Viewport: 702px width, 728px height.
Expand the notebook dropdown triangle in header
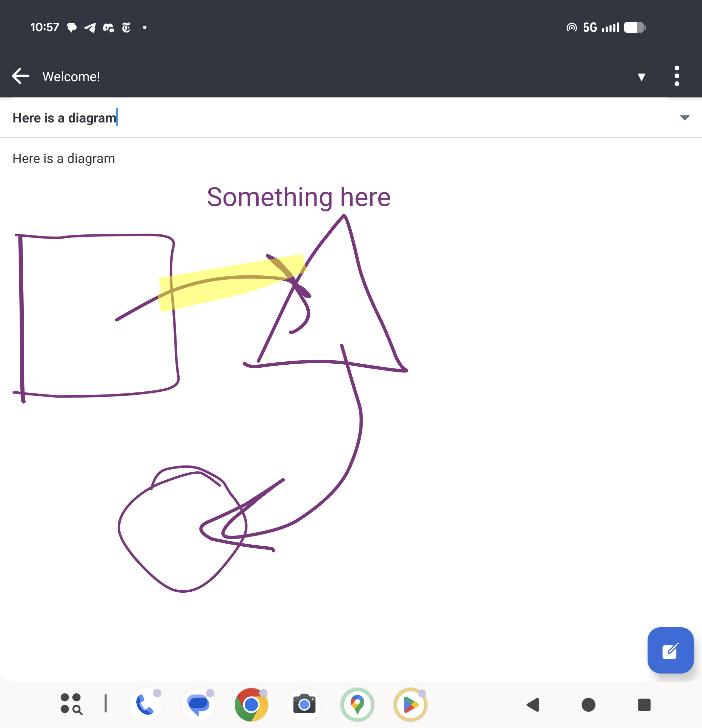(x=641, y=77)
